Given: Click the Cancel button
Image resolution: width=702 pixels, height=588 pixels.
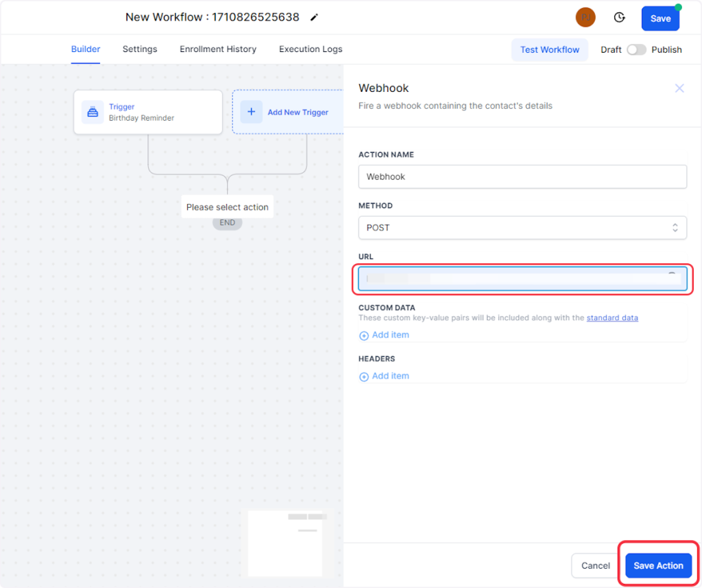Looking at the screenshot, I should coord(595,565).
